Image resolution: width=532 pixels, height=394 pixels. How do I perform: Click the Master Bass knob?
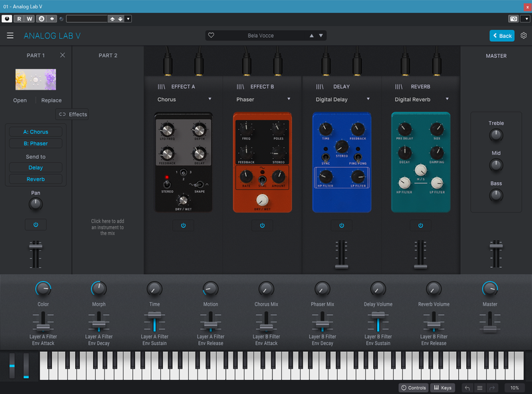coord(495,195)
